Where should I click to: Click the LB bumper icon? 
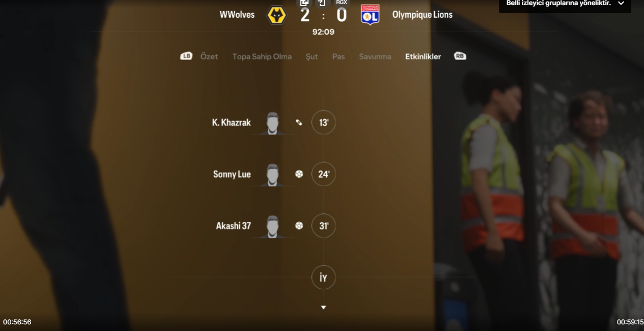[x=186, y=56]
